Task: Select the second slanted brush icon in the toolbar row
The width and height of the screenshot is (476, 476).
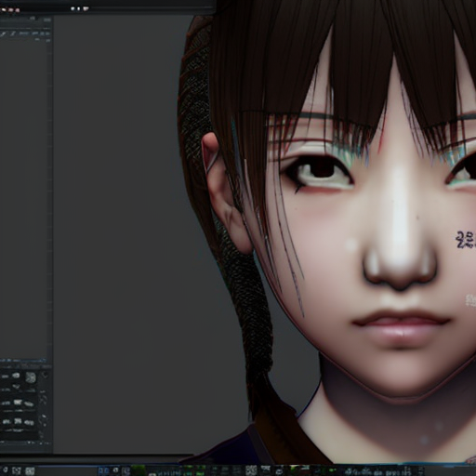Action: coord(13,33)
